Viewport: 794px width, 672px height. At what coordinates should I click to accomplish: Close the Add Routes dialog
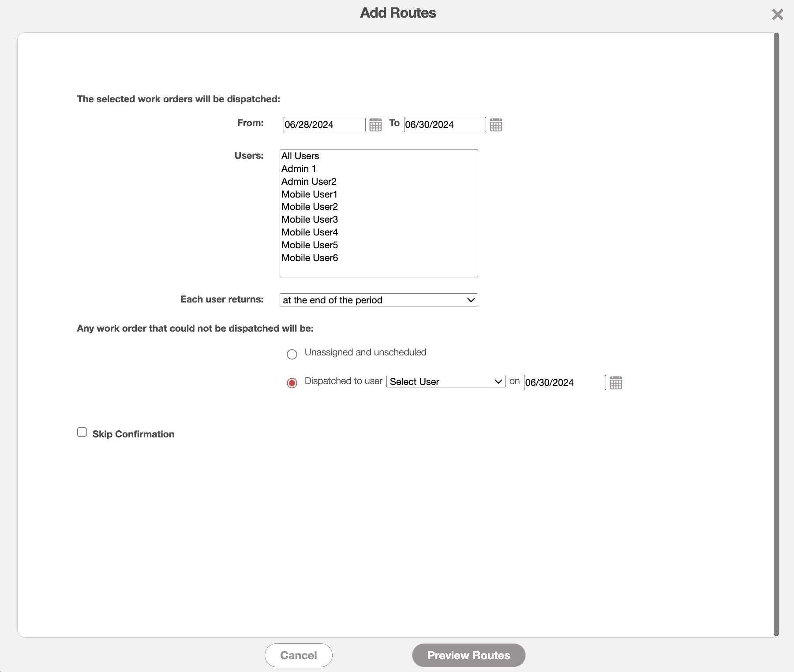pyautogui.click(x=777, y=15)
